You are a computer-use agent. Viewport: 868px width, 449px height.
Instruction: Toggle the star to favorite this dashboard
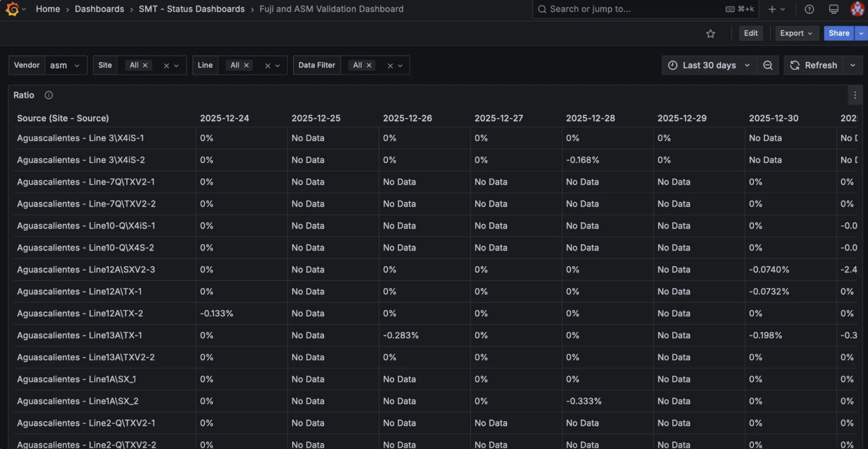click(x=710, y=33)
